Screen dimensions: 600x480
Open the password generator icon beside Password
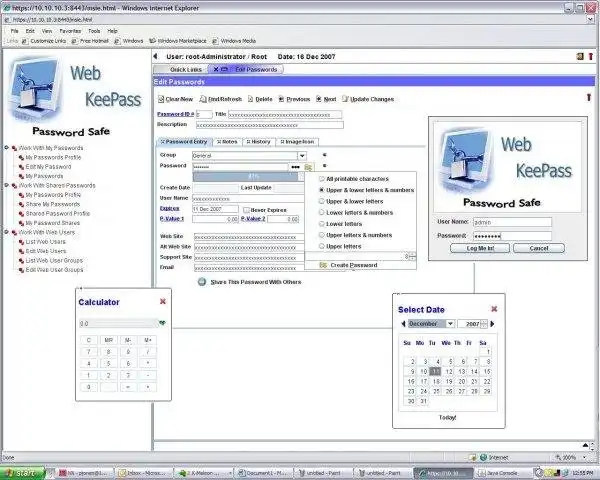(308, 167)
